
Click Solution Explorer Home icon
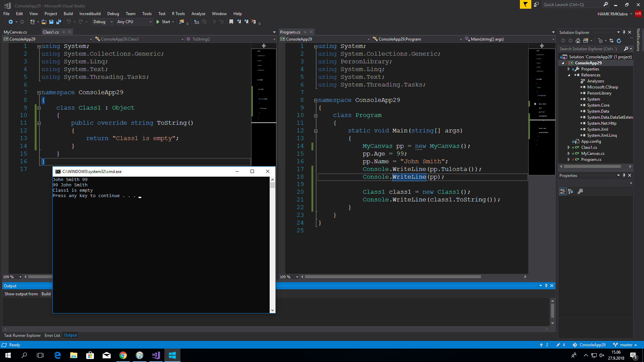pyautogui.click(x=578, y=41)
